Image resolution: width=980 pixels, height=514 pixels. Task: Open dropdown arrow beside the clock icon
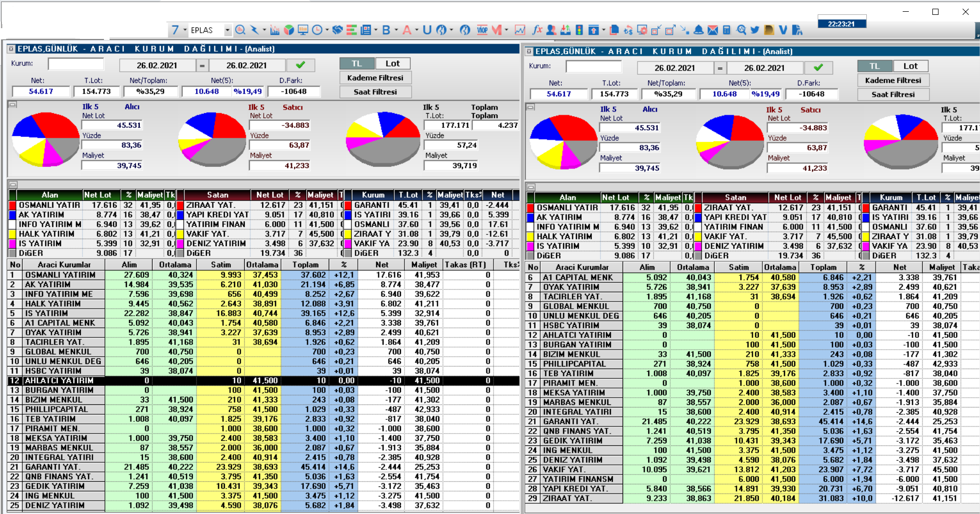327,30
